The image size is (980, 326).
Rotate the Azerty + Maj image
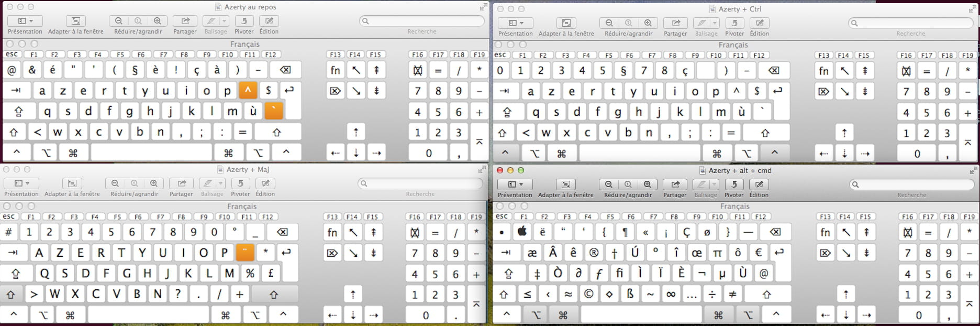tap(240, 183)
